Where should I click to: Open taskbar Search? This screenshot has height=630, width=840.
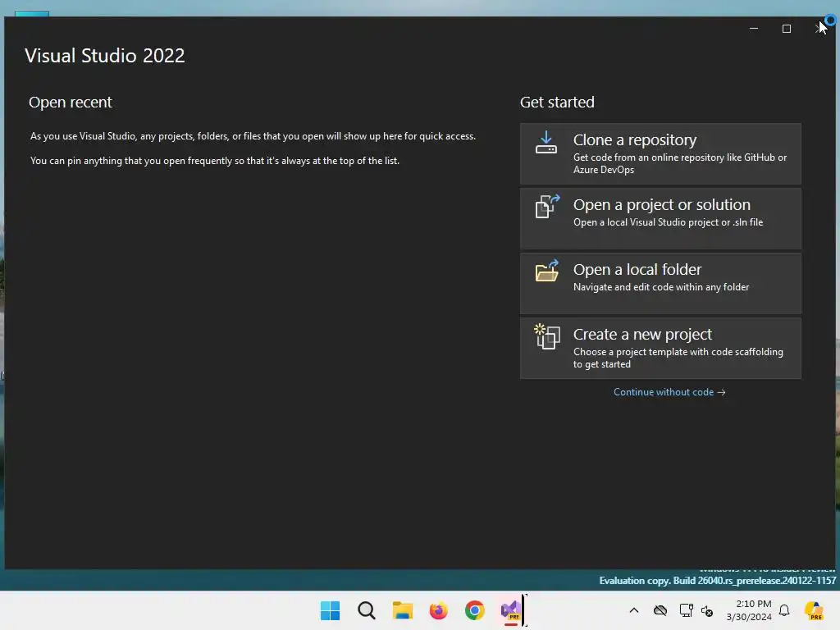367,610
